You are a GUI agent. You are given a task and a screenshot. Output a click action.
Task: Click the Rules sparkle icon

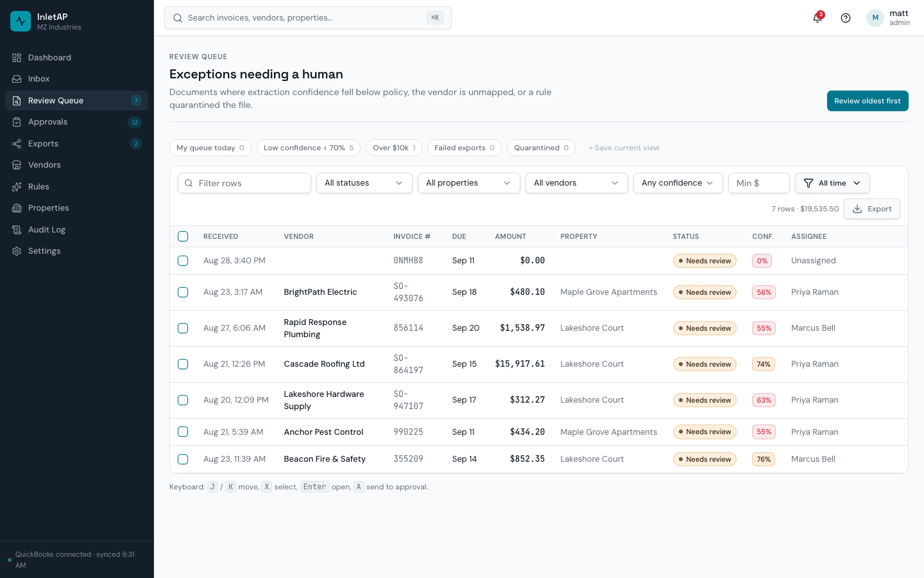tap(17, 187)
